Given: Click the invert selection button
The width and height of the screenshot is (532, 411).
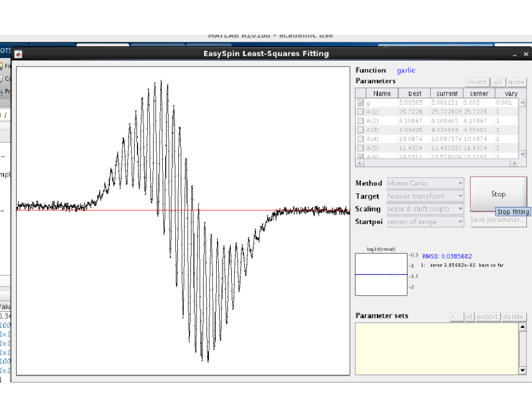Looking at the screenshot, I should pyautogui.click(x=477, y=82).
